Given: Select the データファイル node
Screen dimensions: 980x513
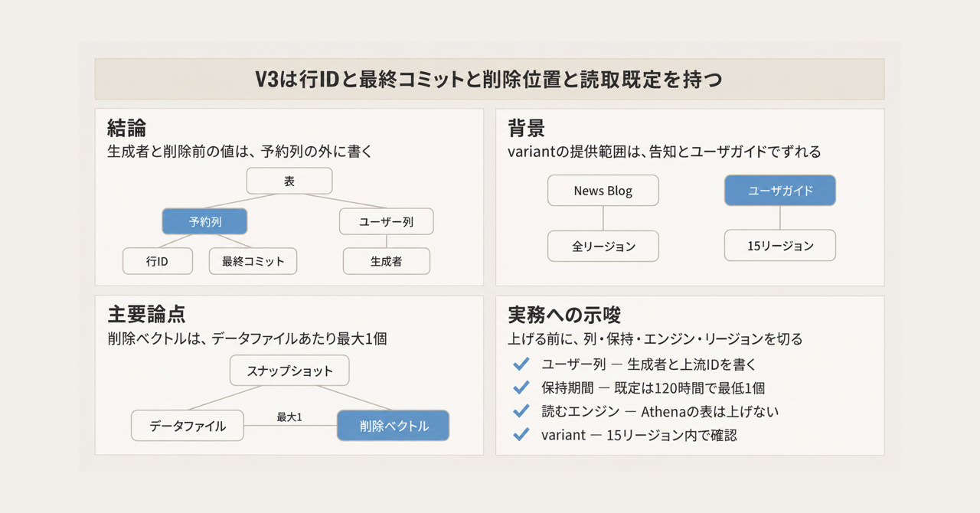Looking at the screenshot, I should point(188,426).
